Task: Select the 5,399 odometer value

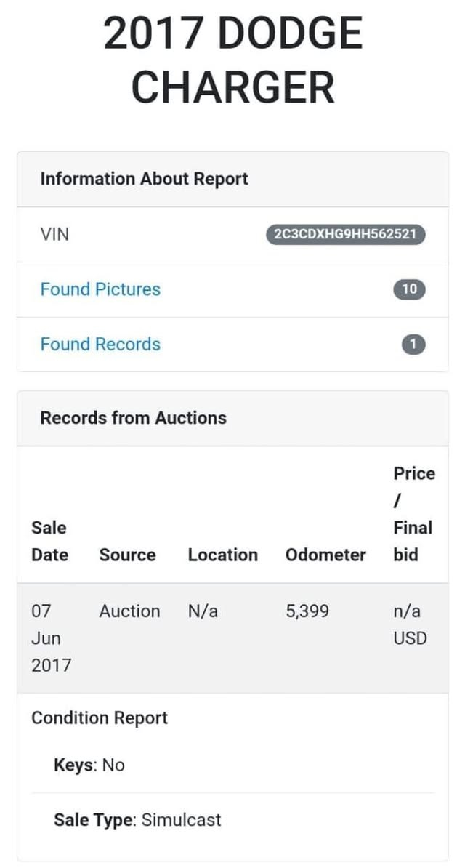Action: point(307,611)
